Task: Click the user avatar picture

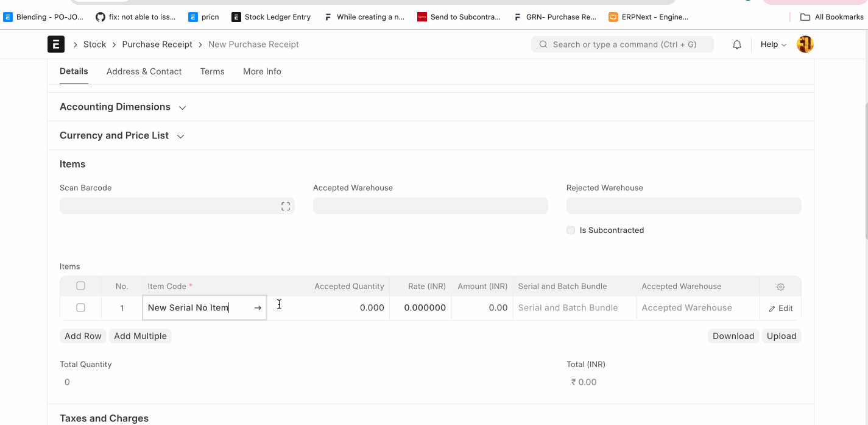Action: point(805,45)
